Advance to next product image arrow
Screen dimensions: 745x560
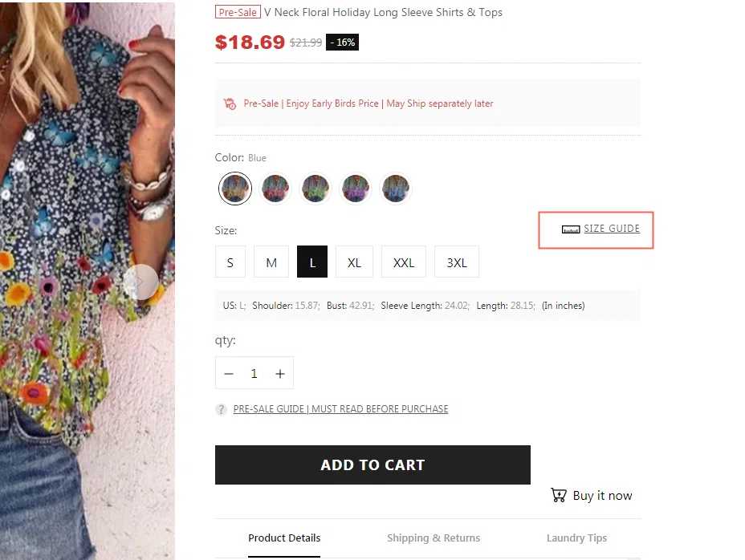(x=140, y=282)
